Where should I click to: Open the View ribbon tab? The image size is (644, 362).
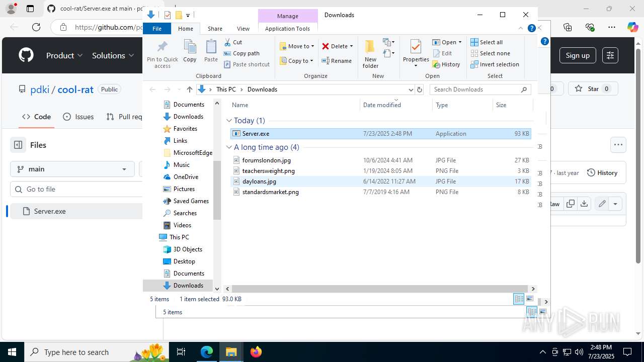click(x=243, y=29)
